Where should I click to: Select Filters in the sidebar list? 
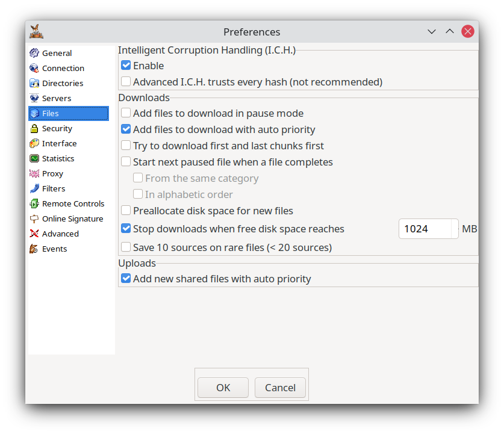pos(69,188)
